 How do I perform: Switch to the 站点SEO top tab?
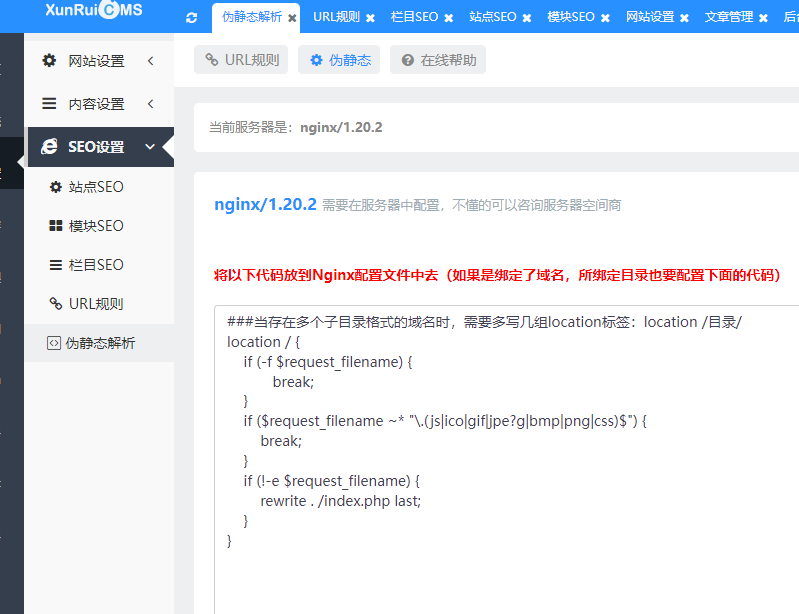pyautogui.click(x=493, y=17)
